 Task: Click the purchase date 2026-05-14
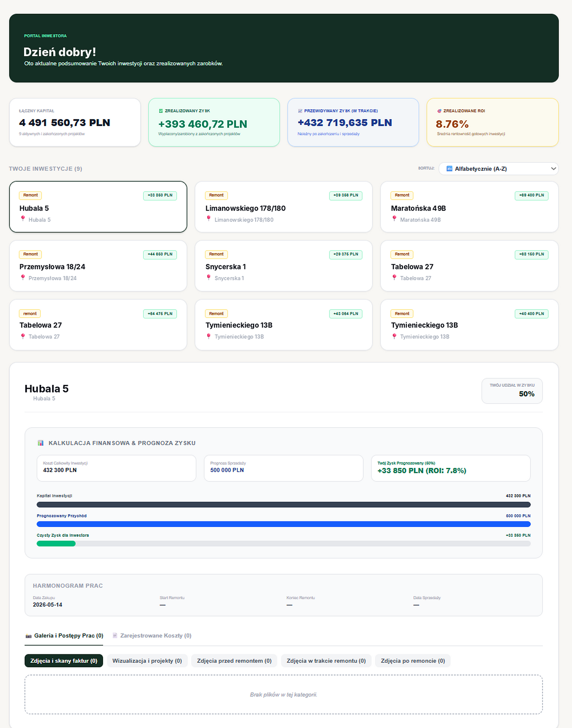(47, 605)
